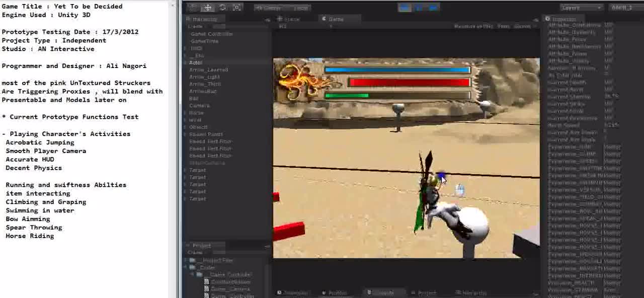Select Arrow_Thick in the Hierarchy
This screenshot has width=644, height=298.
pyautogui.click(x=205, y=84)
